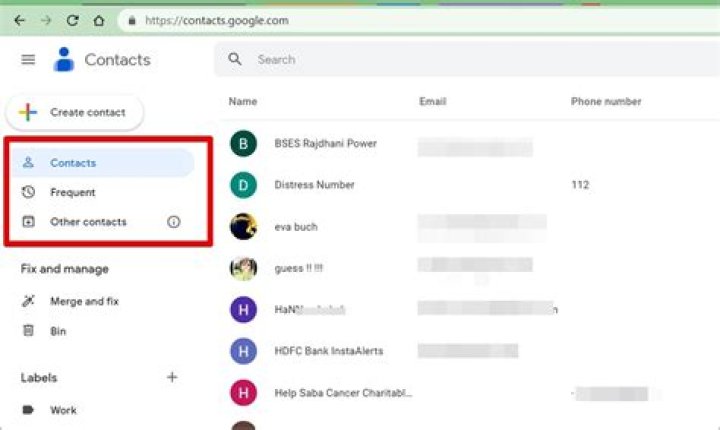The image size is (720, 430).
Task: Click the Contacts title text in header
Action: click(x=118, y=60)
